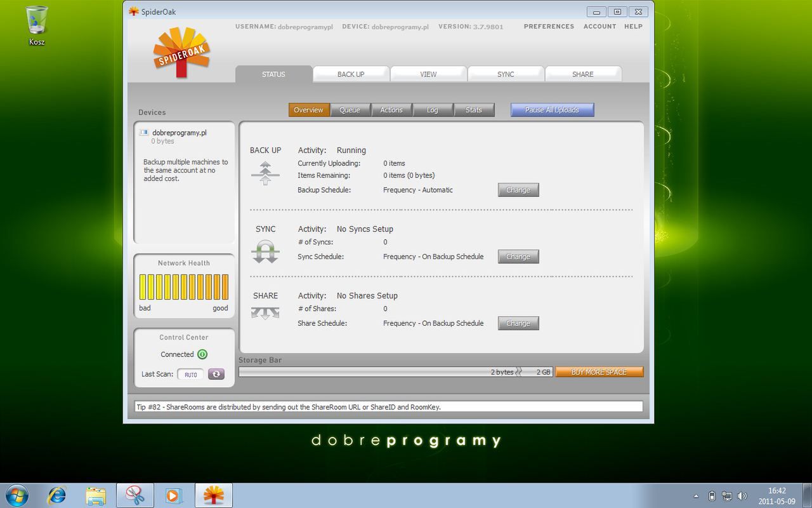Select the dobreprogramy.pl device name

click(180, 133)
